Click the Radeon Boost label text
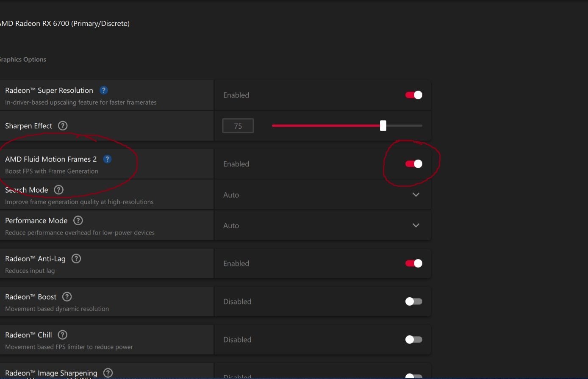The image size is (588, 379). pyautogui.click(x=31, y=297)
